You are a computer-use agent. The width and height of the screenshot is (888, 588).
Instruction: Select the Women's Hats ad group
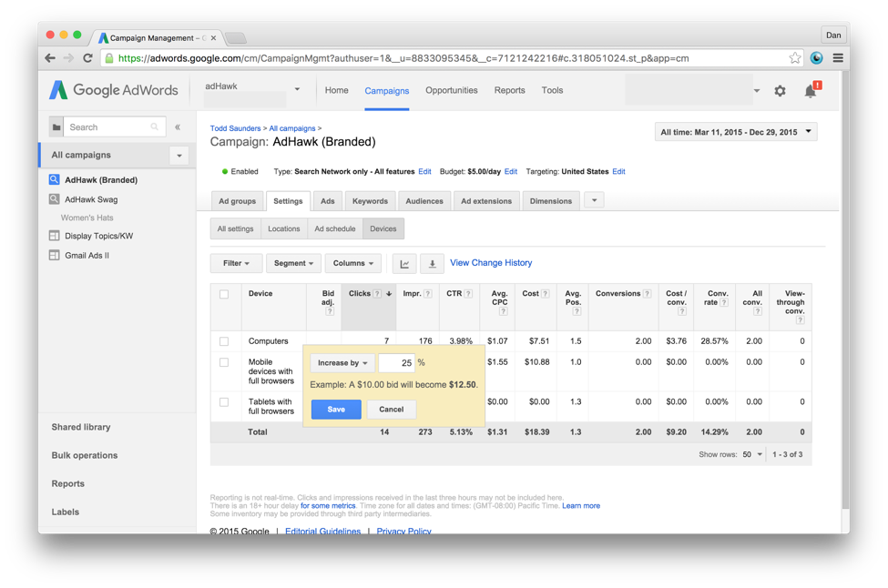87,218
